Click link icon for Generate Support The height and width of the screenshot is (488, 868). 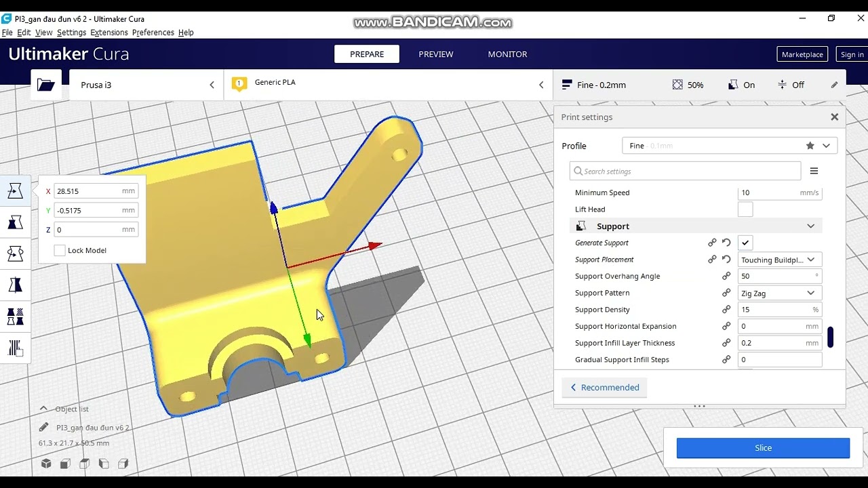tap(712, 243)
